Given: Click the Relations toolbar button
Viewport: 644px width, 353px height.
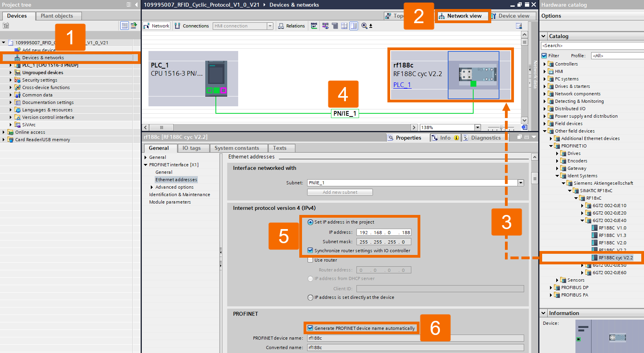Looking at the screenshot, I should (291, 26).
